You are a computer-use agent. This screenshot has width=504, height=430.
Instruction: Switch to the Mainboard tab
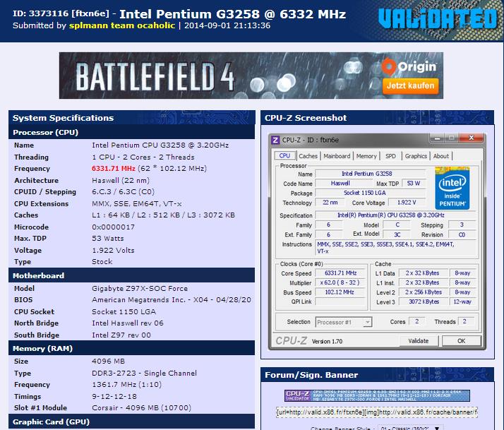pos(337,156)
